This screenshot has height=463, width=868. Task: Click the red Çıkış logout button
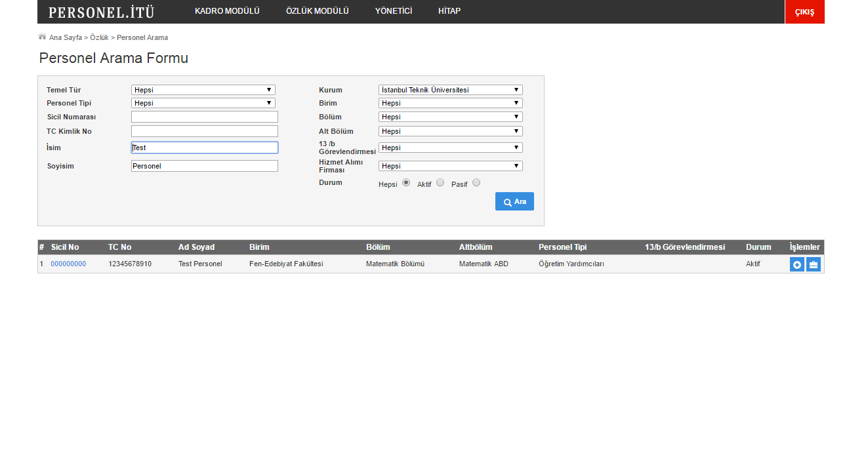pyautogui.click(x=804, y=12)
